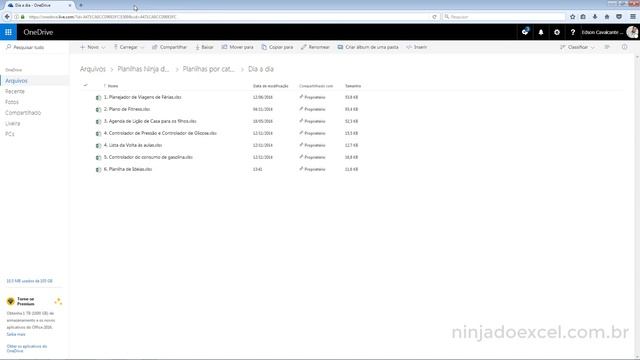Sort by the Tamanho column header
640x360 pixels.
point(353,86)
